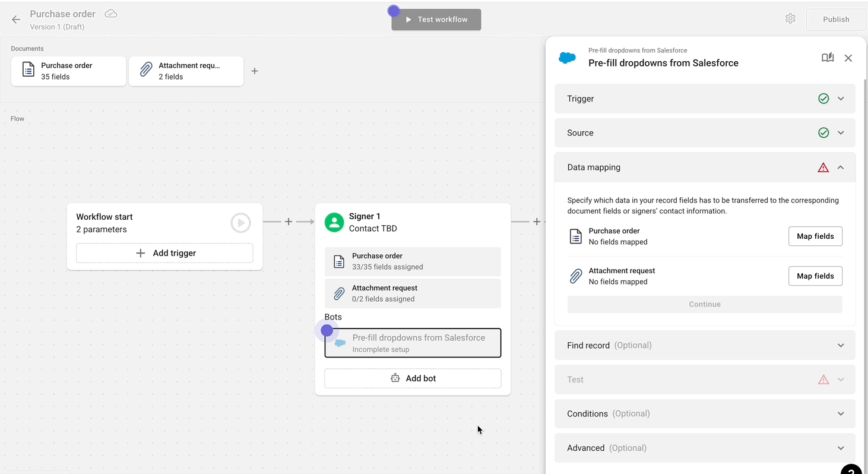Screen dimensions: 868x474
Task: Click the Add bot robot icon
Action: (x=395, y=378)
